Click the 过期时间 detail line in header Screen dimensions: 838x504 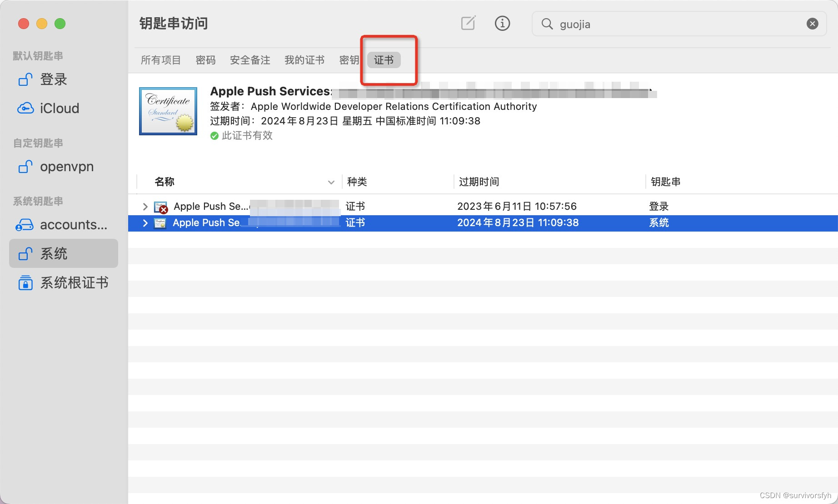pos(345,121)
